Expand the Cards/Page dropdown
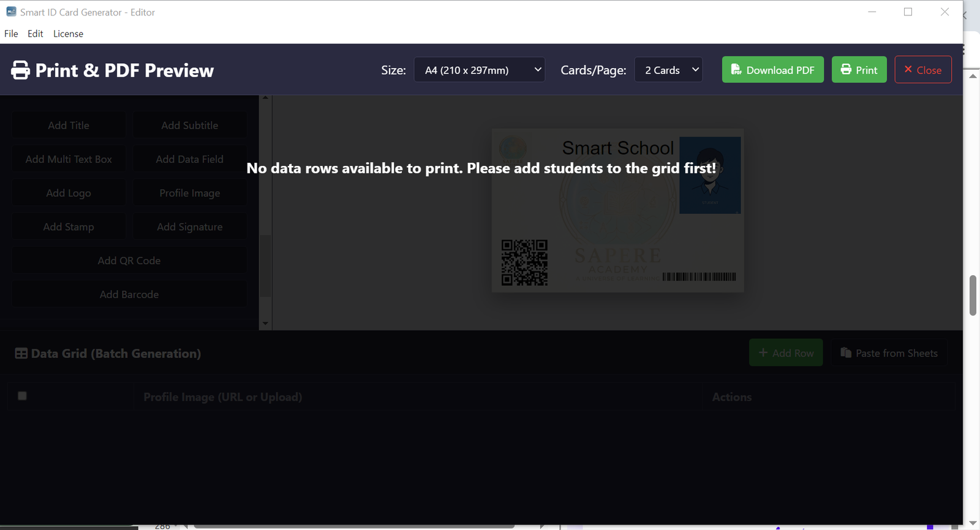980x530 pixels. click(x=668, y=70)
